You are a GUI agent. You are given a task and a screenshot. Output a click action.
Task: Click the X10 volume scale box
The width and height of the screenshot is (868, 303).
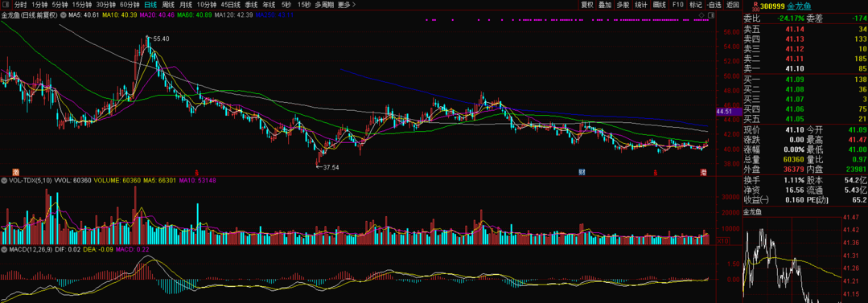[x=722, y=241]
